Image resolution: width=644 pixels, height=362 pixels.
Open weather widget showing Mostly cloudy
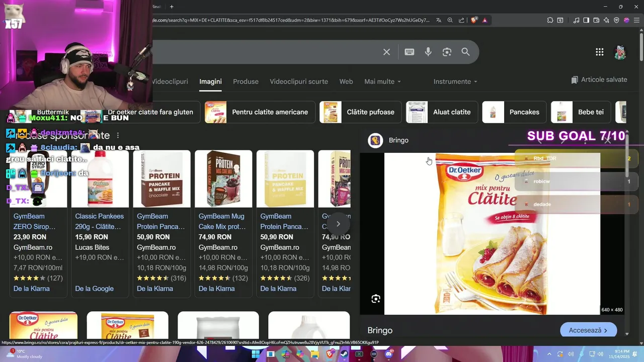(24, 354)
